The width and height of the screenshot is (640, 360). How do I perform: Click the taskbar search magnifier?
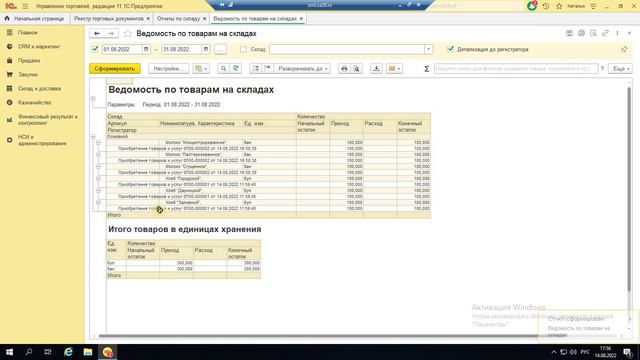29,352
